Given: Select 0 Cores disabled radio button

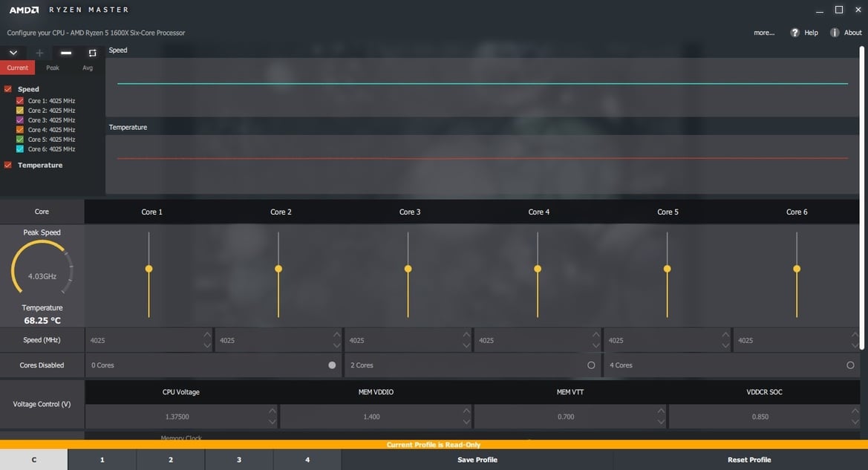Looking at the screenshot, I should point(332,365).
